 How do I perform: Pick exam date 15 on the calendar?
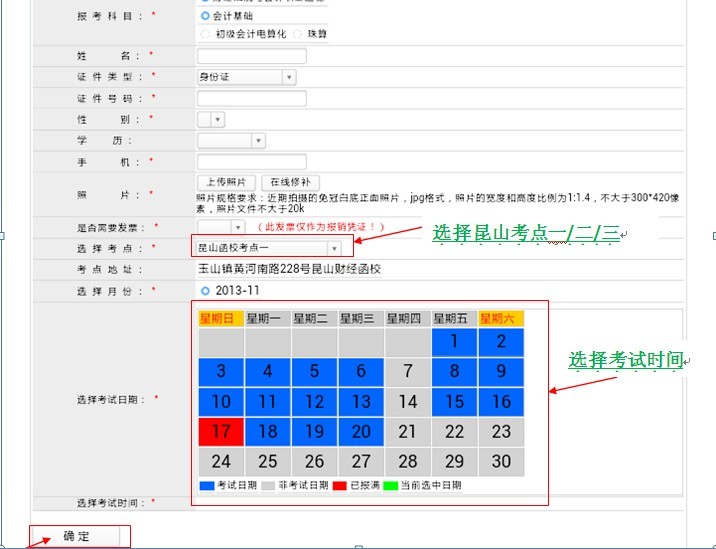[x=454, y=401]
